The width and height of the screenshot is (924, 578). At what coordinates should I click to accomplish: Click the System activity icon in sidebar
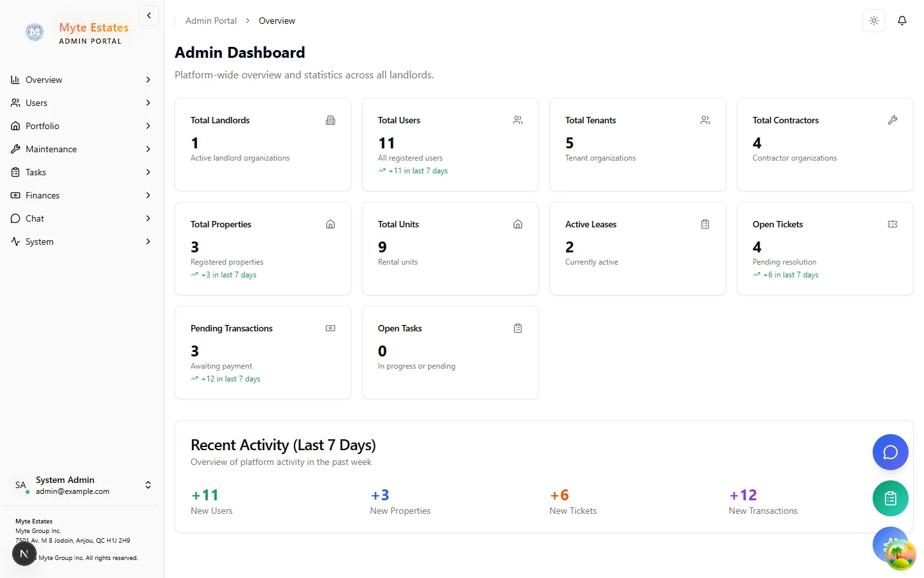15,241
